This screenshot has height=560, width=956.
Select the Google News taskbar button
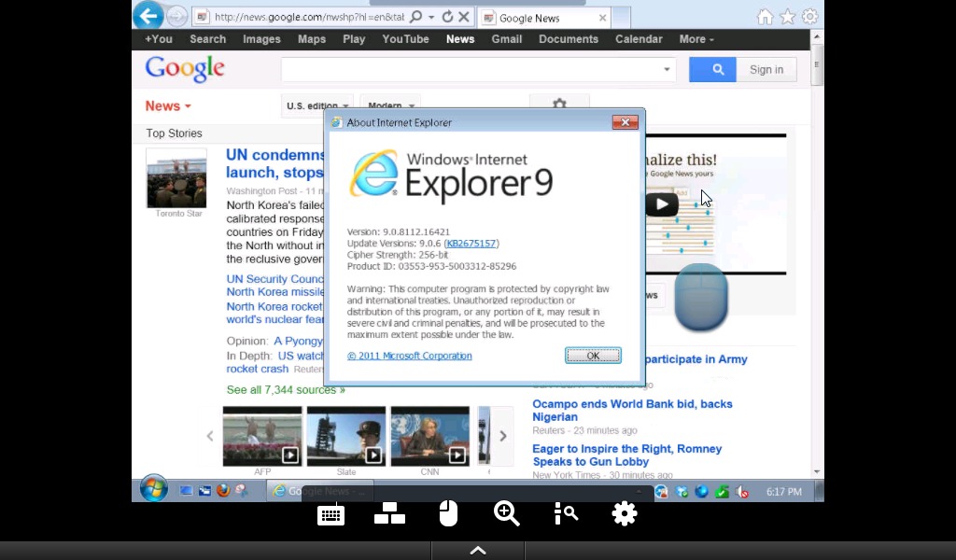[x=320, y=491]
